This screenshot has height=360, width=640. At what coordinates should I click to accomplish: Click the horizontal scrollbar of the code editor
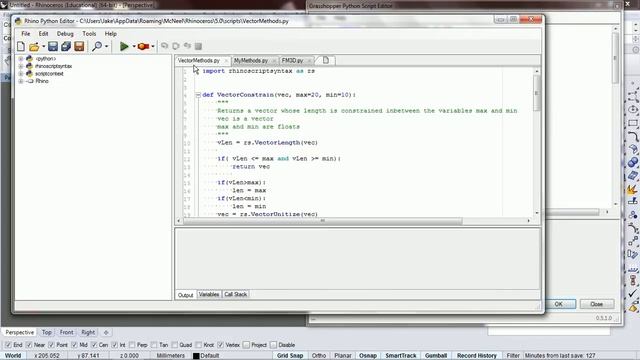point(323,221)
